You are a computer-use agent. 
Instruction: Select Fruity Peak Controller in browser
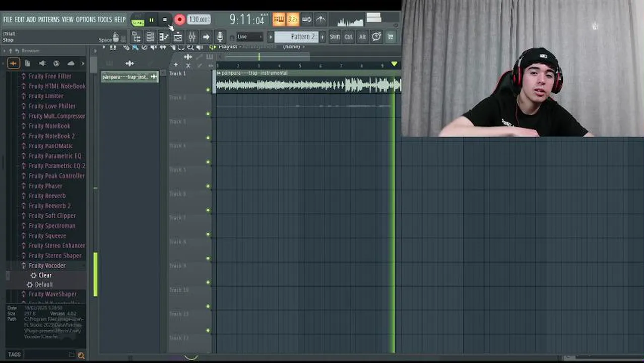(x=56, y=175)
